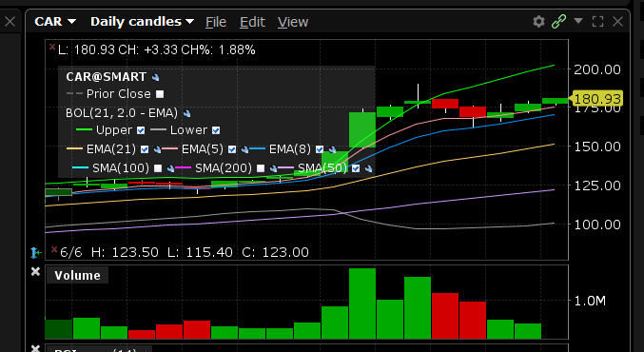Uncheck the Upper Bollinger band checkbox
The width and height of the screenshot is (644, 352).
(141, 130)
